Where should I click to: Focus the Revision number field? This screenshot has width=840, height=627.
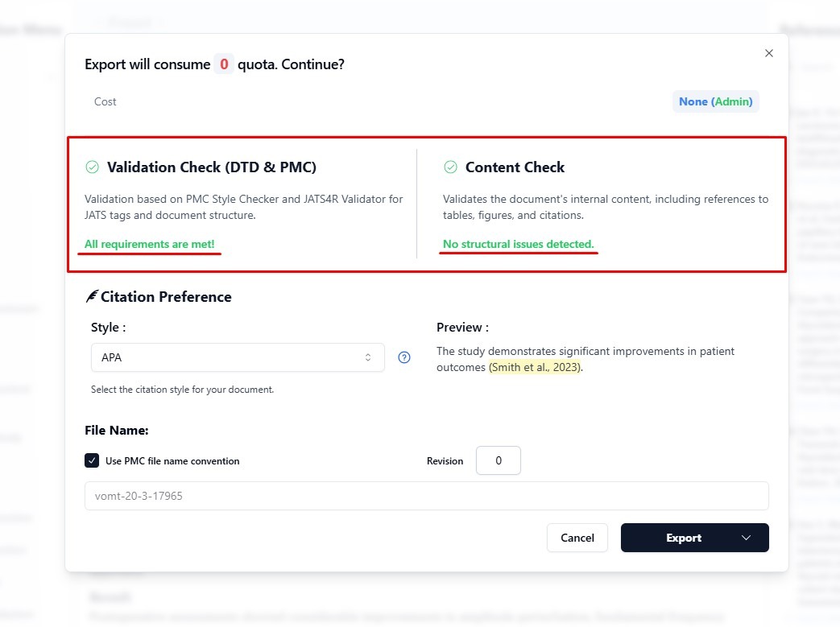[x=498, y=461]
